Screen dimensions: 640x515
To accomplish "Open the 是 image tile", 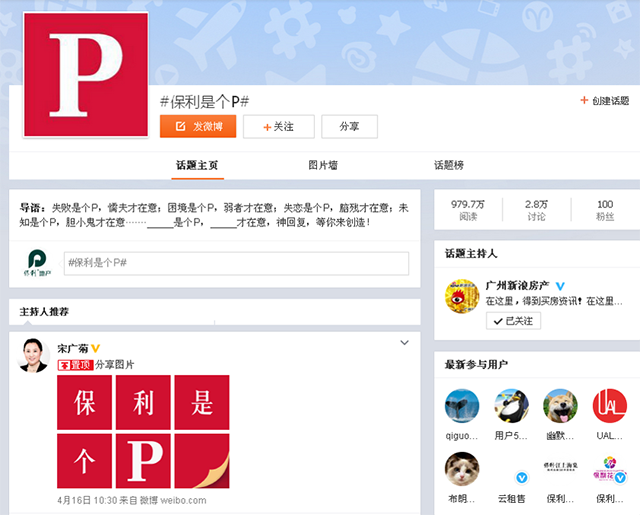I will click(x=202, y=402).
